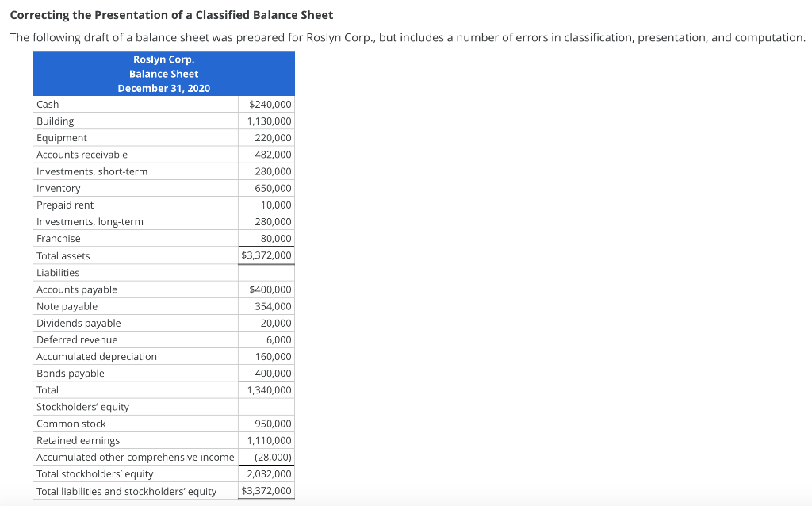Select the "Inventory" row label
The width and height of the screenshot is (812, 506).
(x=58, y=188)
